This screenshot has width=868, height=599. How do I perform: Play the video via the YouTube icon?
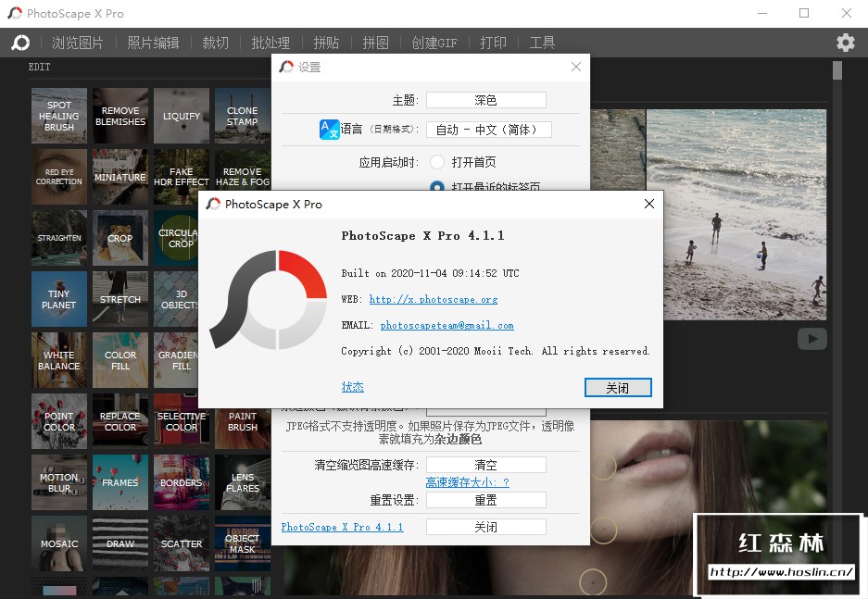pos(812,339)
